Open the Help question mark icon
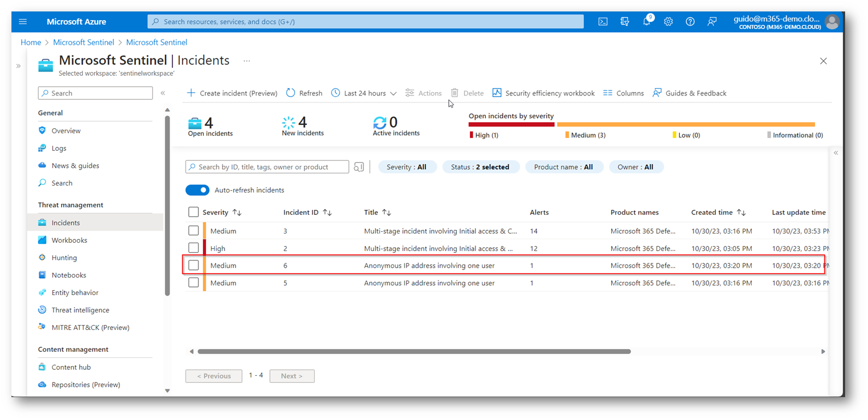The height and width of the screenshot is (420, 868). (x=690, y=22)
